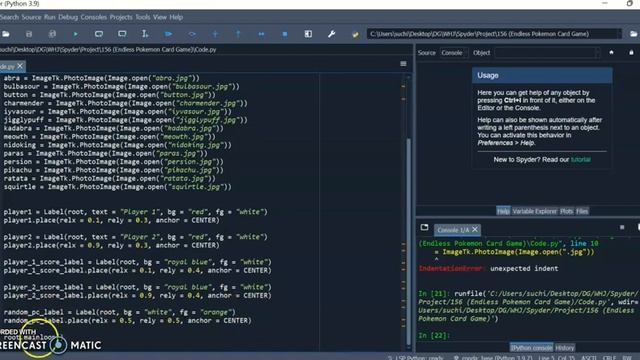Click the editor file path breadcrumb
640x360 pixels.
point(108,49)
